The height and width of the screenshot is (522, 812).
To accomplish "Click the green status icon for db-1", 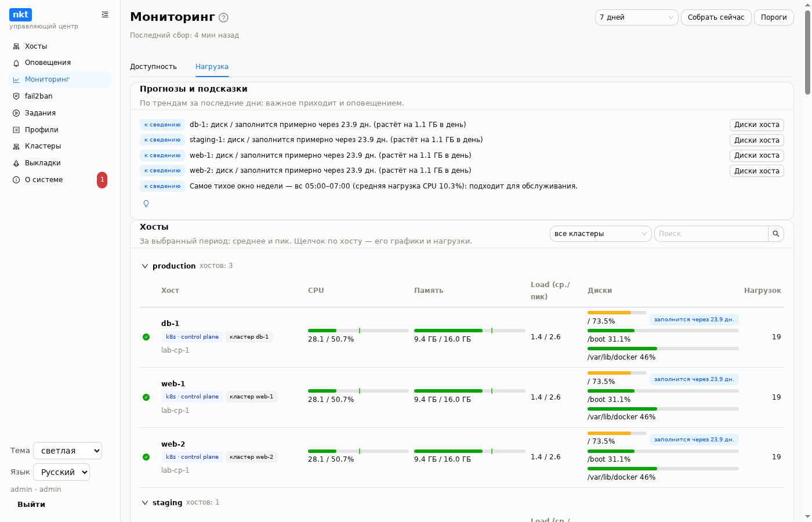I will click(x=146, y=337).
